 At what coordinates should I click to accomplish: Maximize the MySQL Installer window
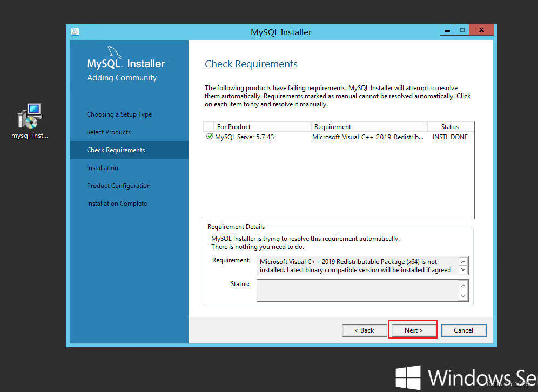click(462, 30)
